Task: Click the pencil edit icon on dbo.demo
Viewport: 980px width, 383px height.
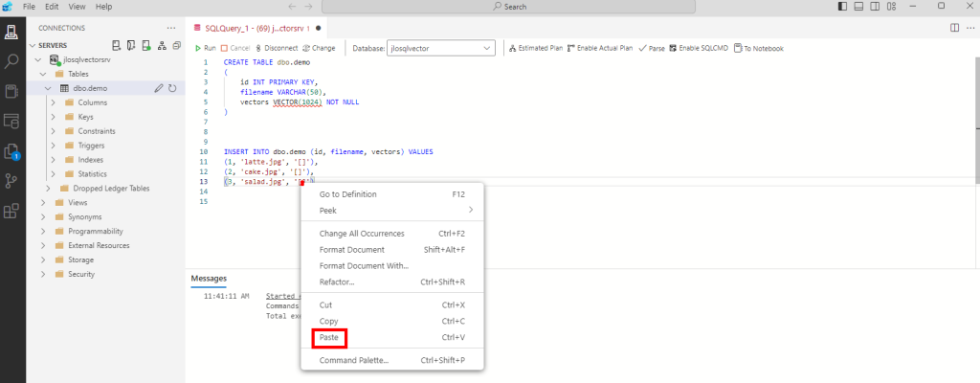Action: point(159,88)
